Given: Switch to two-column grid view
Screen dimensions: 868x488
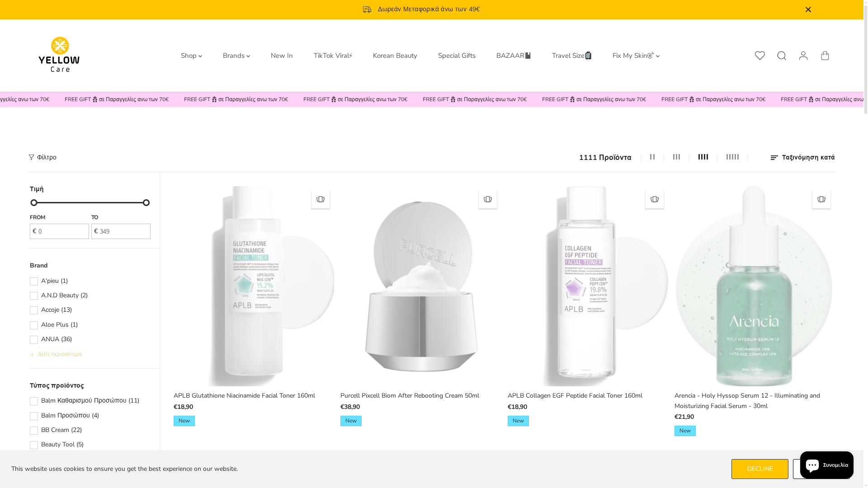Looking at the screenshot, I should pyautogui.click(x=652, y=157).
